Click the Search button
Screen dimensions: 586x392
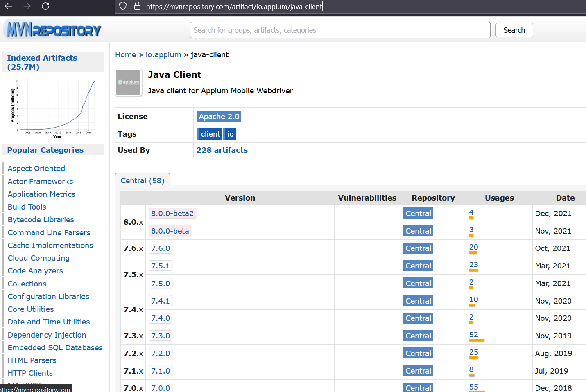pyautogui.click(x=514, y=30)
